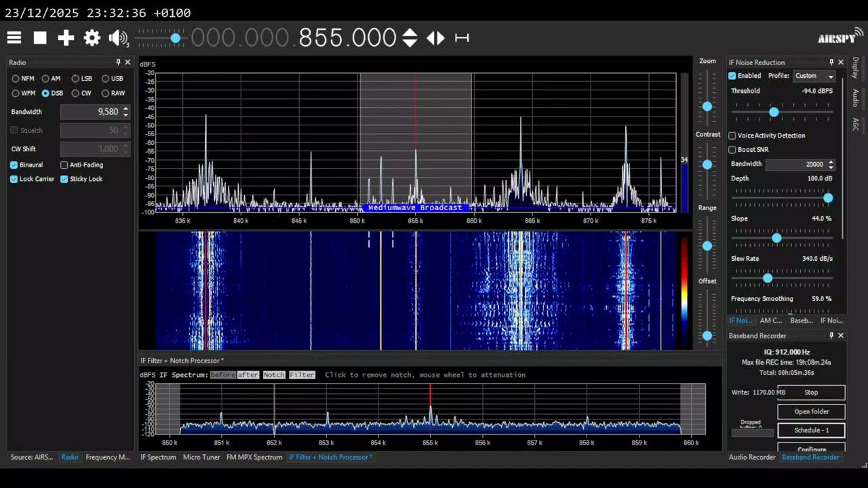Close the Radio panel

pyautogui.click(x=127, y=62)
